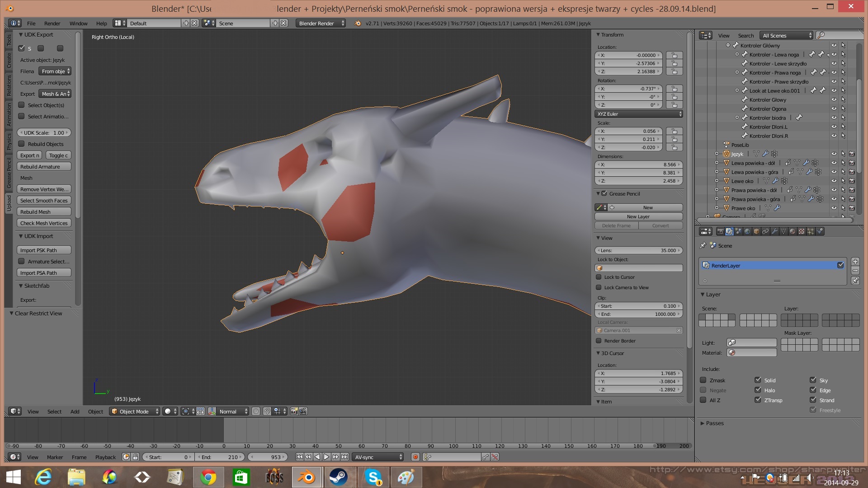Open the Render menu in top bar
This screenshot has height=488, width=868.
(x=52, y=23)
